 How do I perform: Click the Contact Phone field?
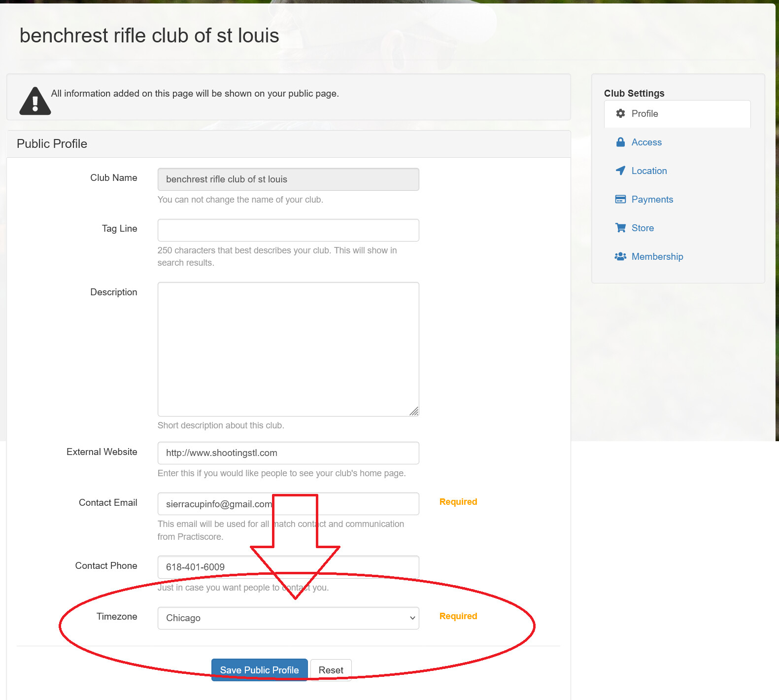(x=288, y=567)
